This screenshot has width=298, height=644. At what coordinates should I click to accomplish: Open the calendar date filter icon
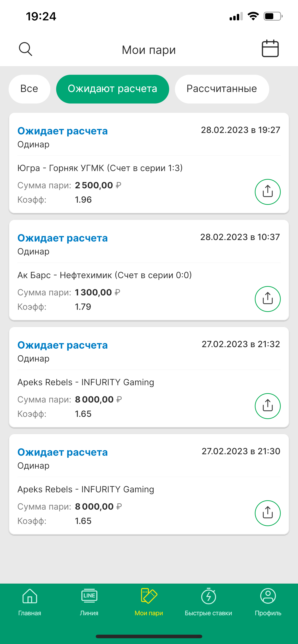[270, 48]
